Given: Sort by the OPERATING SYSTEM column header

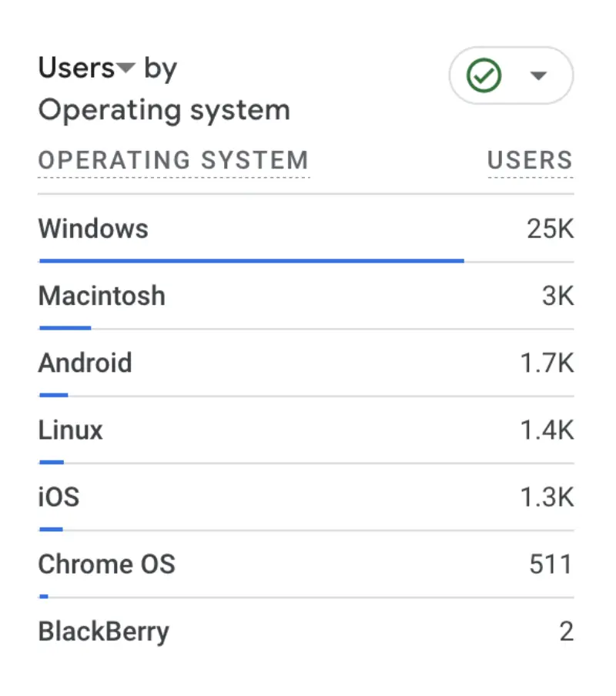Looking at the screenshot, I should tap(173, 161).
